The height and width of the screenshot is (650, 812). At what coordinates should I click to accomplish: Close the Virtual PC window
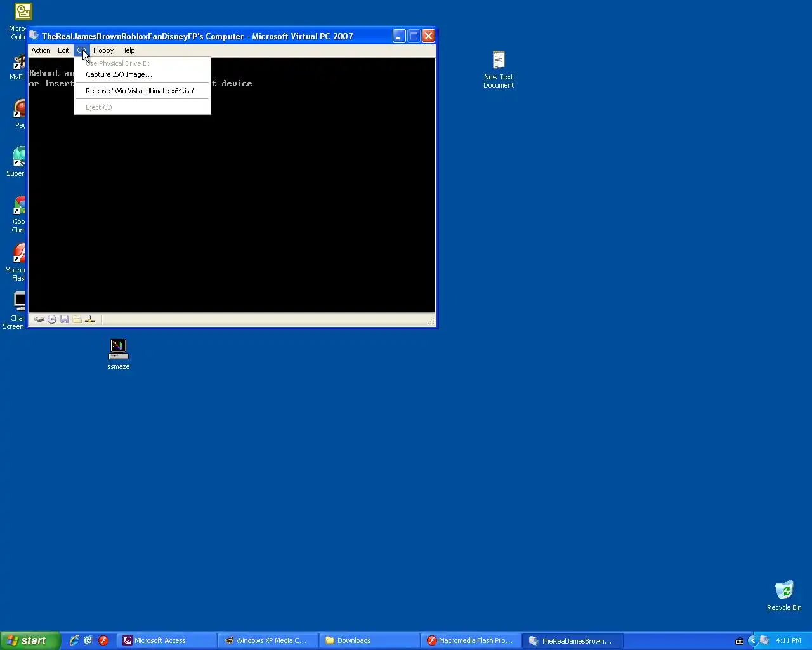[x=429, y=36]
